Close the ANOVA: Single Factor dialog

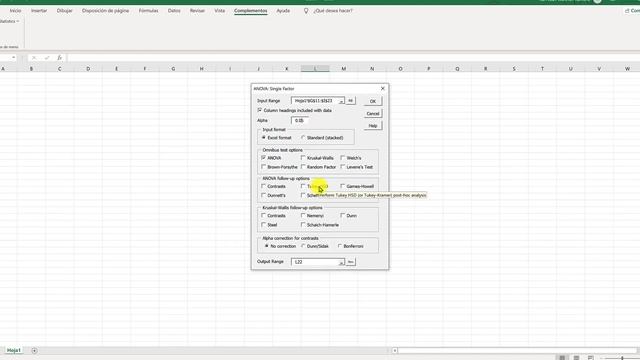click(x=382, y=89)
